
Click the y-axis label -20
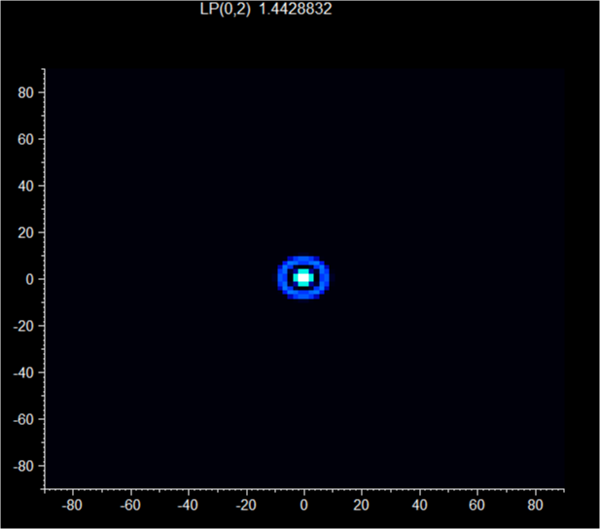pyautogui.click(x=23, y=326)
